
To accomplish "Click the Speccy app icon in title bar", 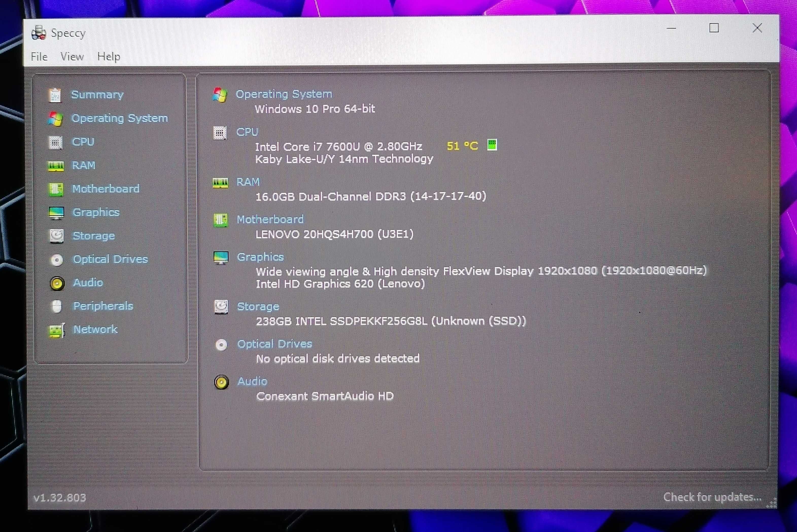I will [39, 33].
